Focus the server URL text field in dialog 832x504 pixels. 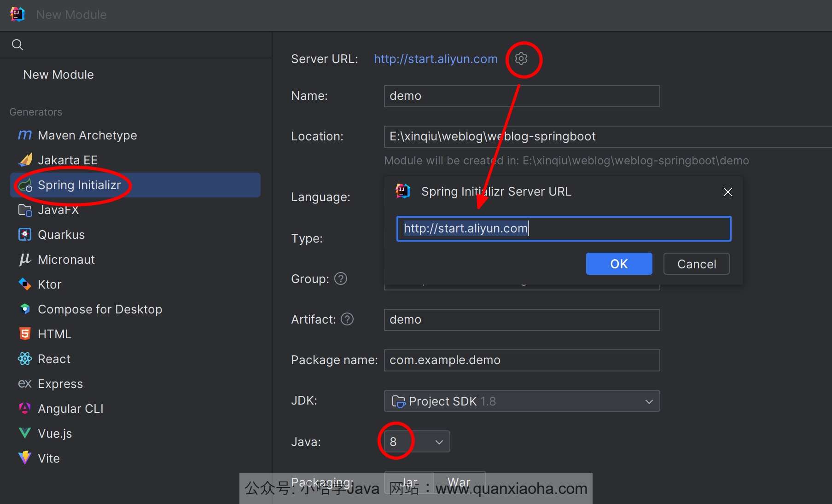[564, 228]
